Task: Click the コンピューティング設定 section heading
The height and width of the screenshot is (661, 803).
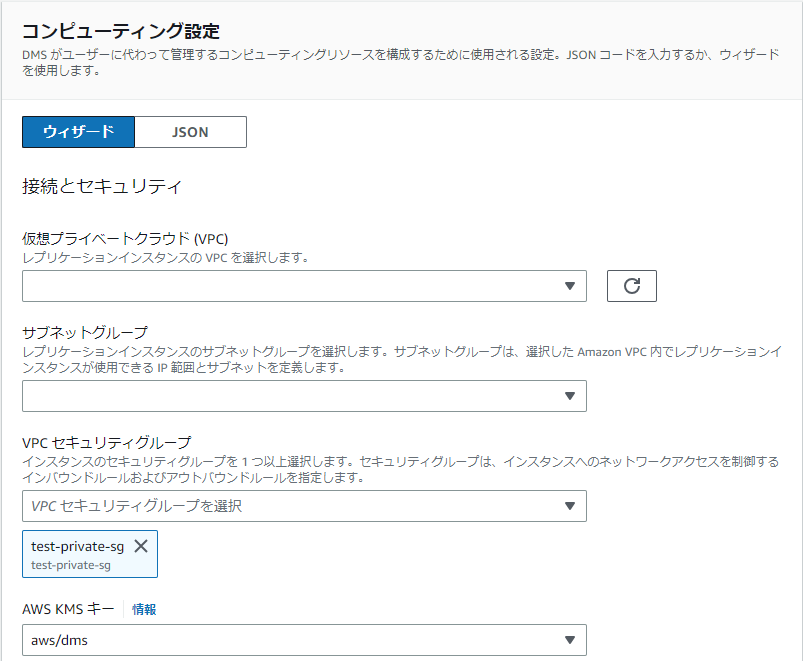Action: pyautogui.click(x=121, y=31)
